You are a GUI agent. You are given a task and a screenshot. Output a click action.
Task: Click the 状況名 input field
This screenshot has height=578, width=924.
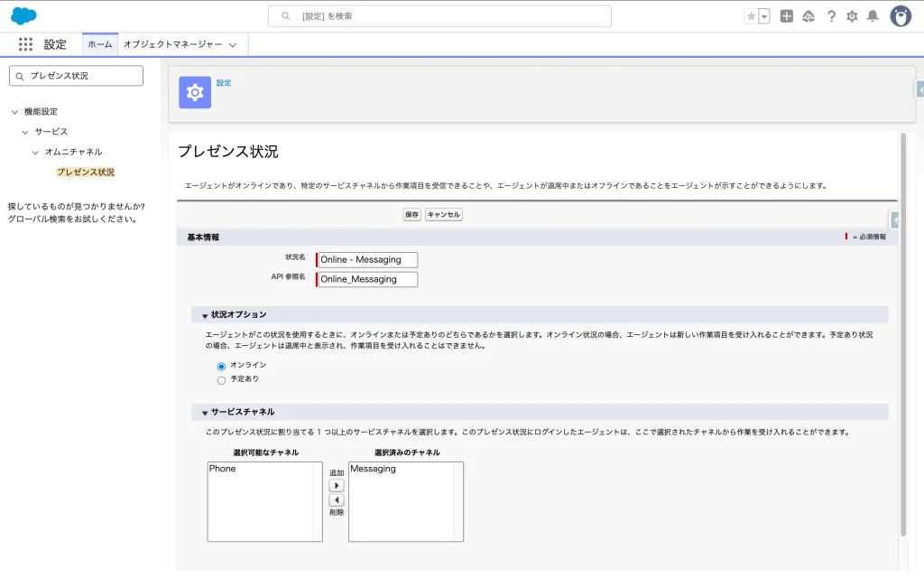[x=367, y=260]
